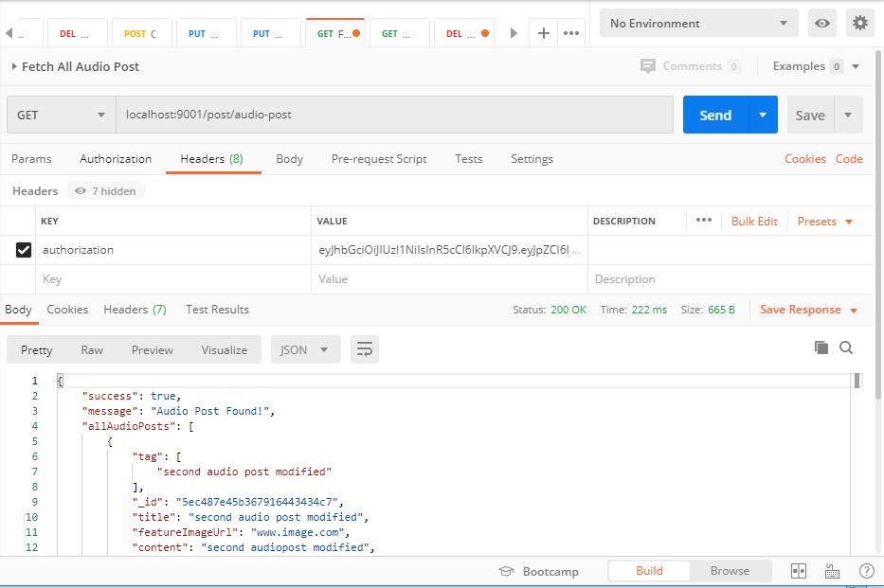The image size is (884, 588).
Task: Open the Bulk Edit link
Action: (754, 221)
